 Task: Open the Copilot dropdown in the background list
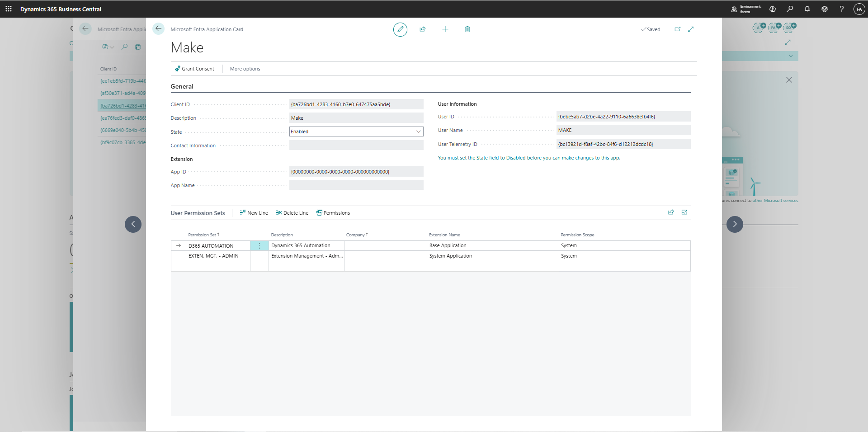pos(108,47)
